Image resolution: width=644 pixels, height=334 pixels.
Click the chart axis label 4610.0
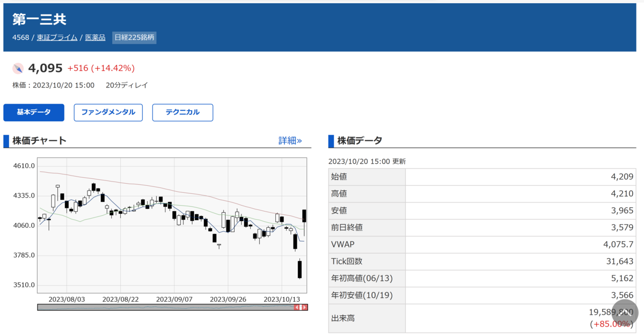(24, 166)
